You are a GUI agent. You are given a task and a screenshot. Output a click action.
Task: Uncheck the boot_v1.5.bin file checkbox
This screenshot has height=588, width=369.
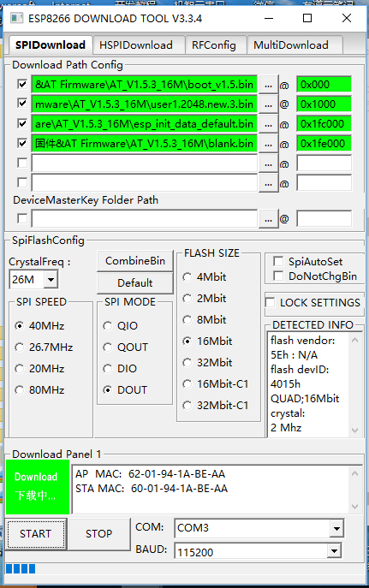(22, 84)
